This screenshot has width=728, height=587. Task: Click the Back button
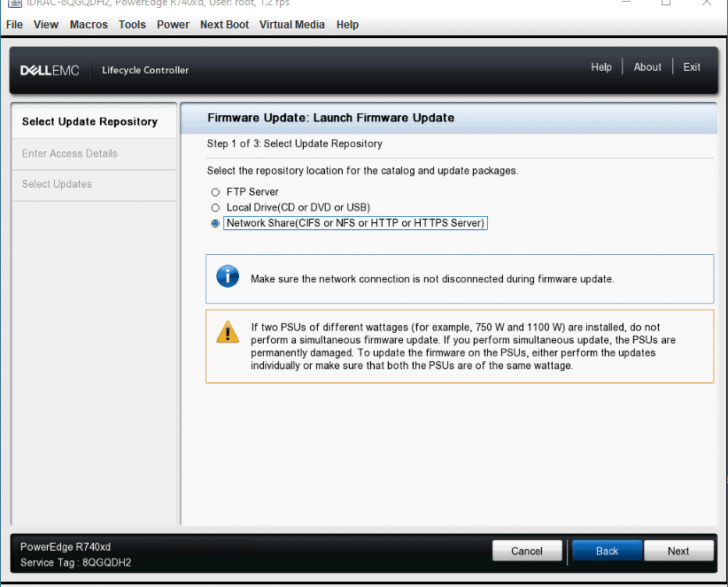pos(608,551)
